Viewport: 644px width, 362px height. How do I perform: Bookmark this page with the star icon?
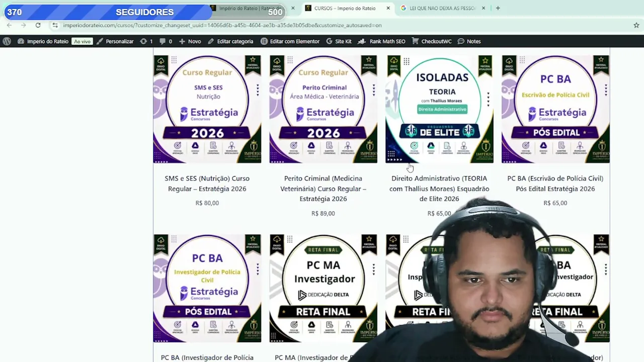pyautogui.click(x=636, y=25)
